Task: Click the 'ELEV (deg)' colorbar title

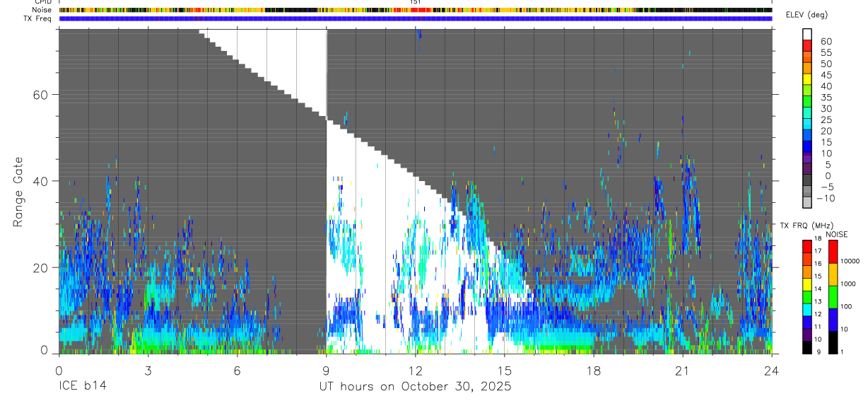Action: pyautogui.click(x=807, y=15)
